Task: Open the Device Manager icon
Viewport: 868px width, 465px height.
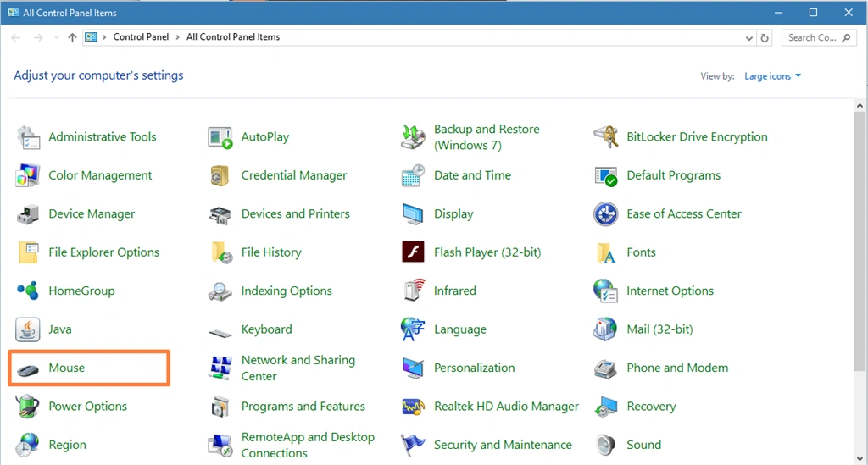Action: tap(28, 214)
